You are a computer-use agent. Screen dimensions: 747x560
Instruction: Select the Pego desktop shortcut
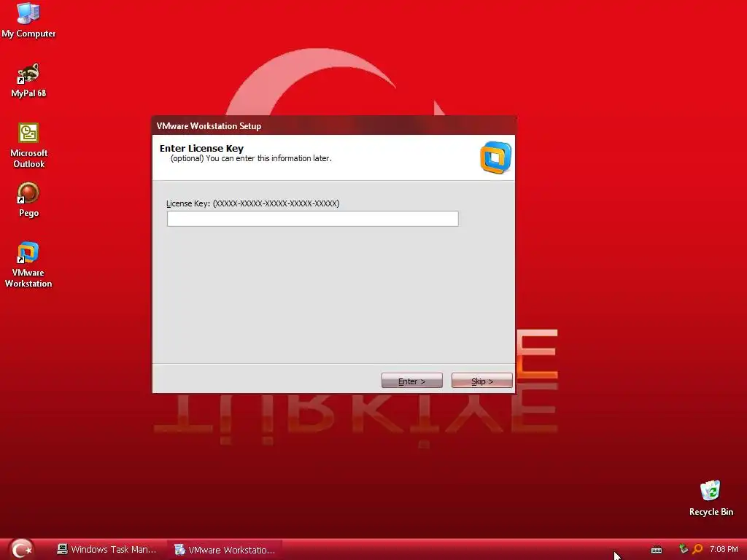click(x=28, y=200)
